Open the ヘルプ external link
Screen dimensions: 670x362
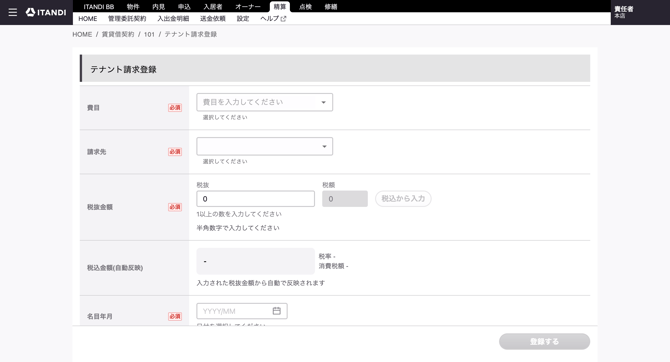coord(273,19)
